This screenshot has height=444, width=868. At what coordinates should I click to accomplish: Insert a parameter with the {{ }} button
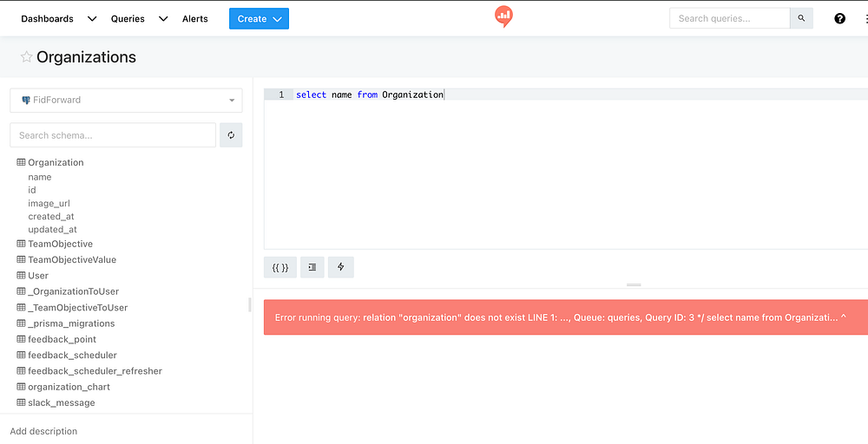click(x=280, y=267)
